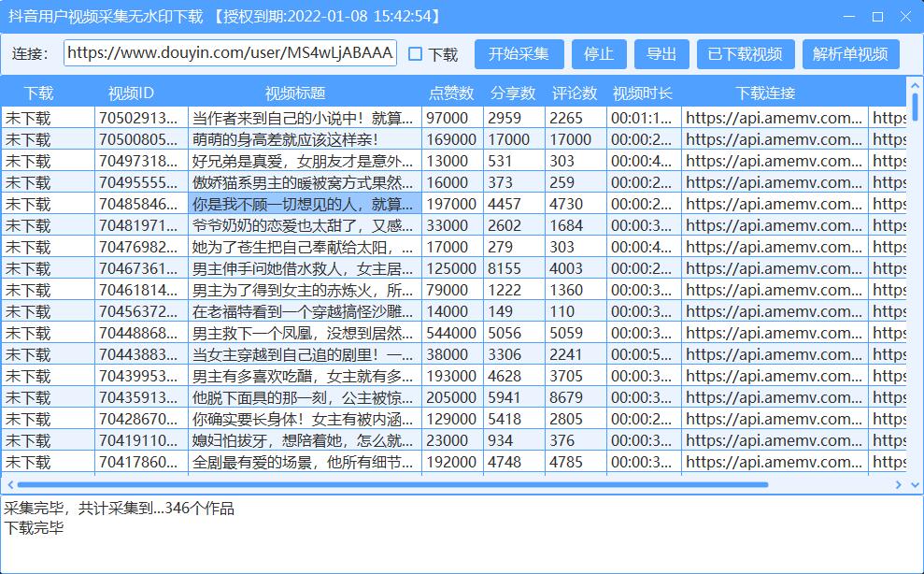Click comment count cell 4730

576,204
